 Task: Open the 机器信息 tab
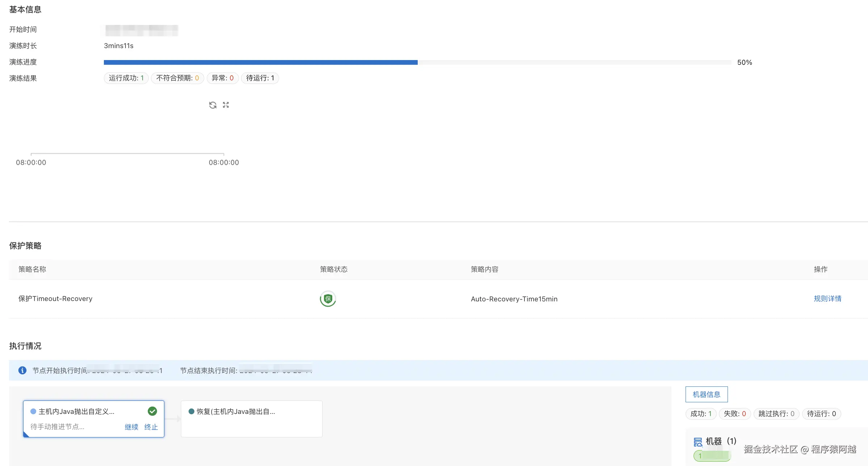706,394
